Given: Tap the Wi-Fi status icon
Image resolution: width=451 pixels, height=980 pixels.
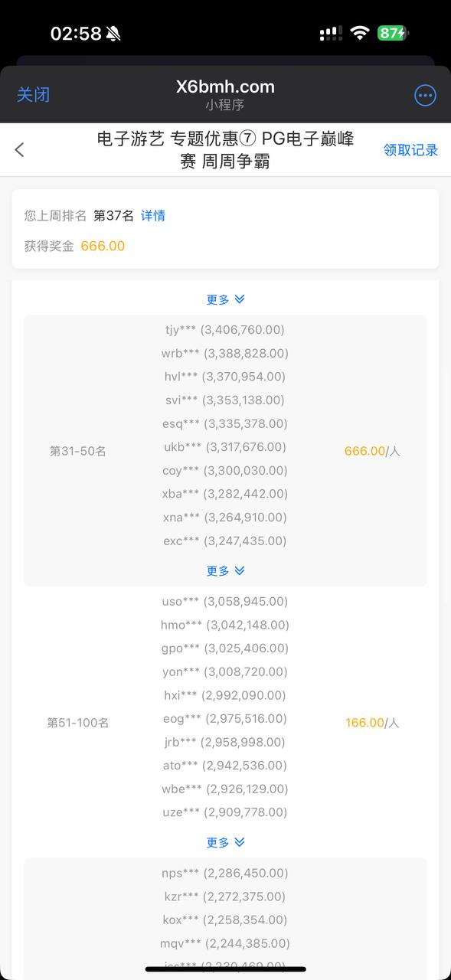Looking at the screenshot, I should [359, 33].
